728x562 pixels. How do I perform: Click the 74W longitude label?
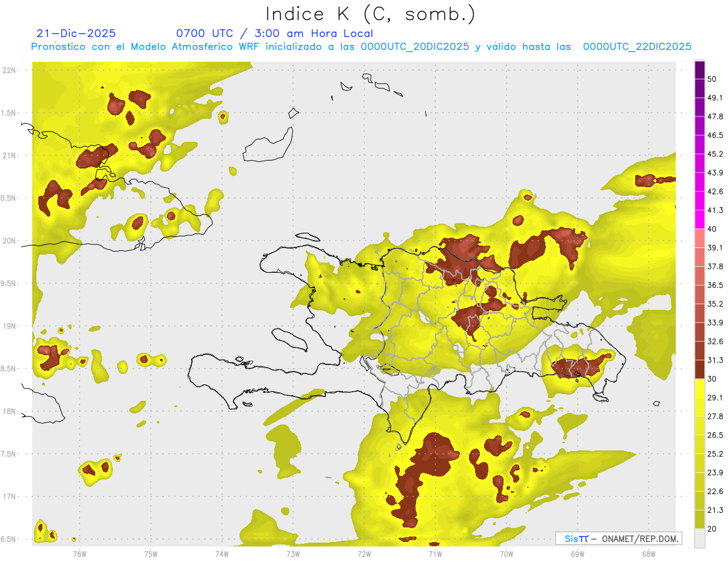(x=222, y=554)
